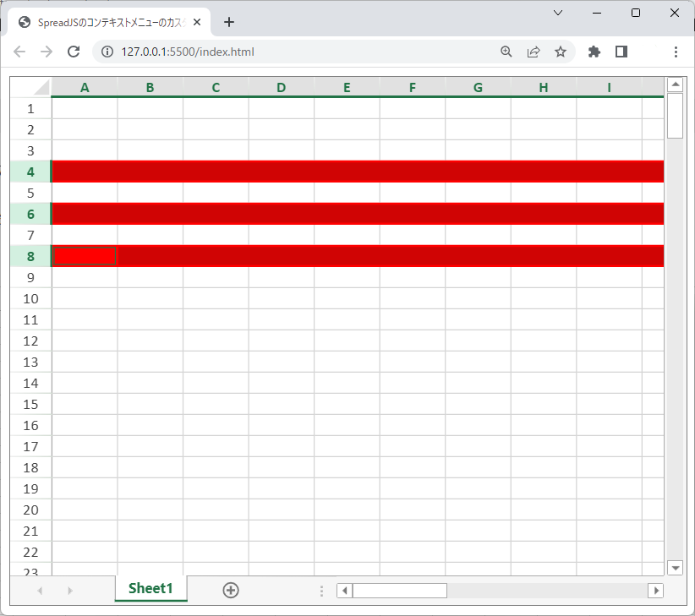This screenshot has height=616, width=695.
Task: Click horizontal scrollbar left arrow
Action: [x=344, y=591]
